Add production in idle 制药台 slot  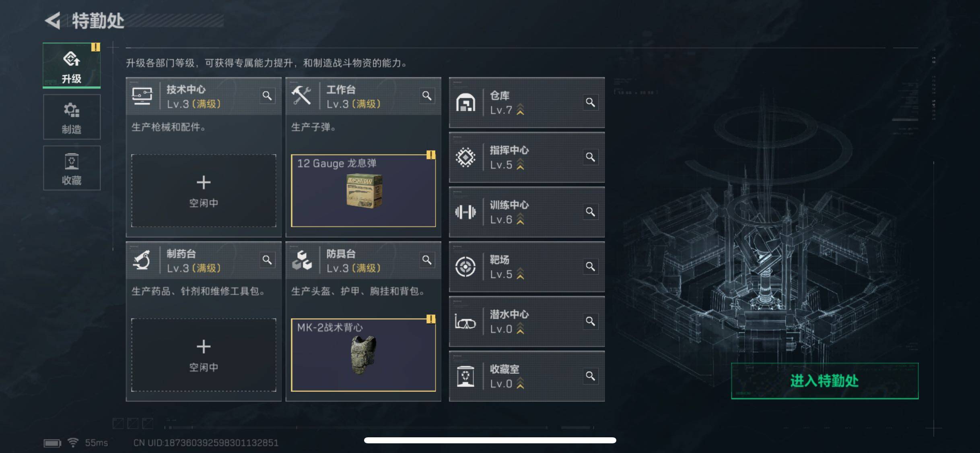coord(204,355)
